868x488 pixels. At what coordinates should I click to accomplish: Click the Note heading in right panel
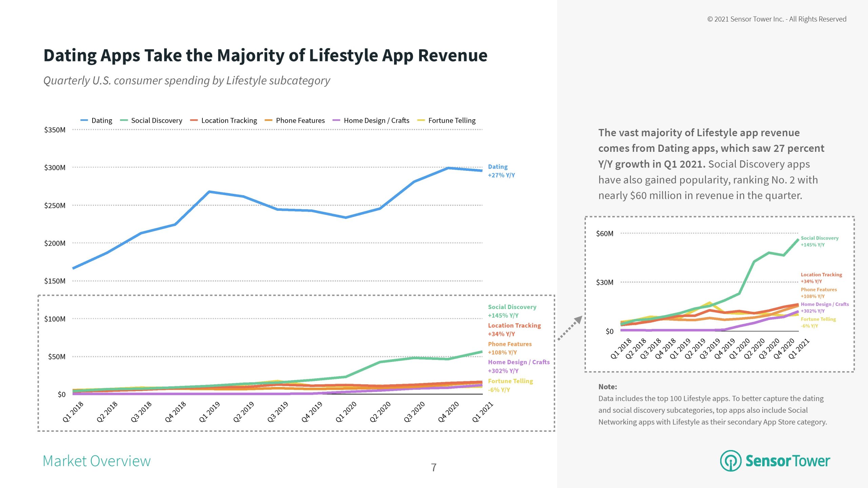click(607, 387)
